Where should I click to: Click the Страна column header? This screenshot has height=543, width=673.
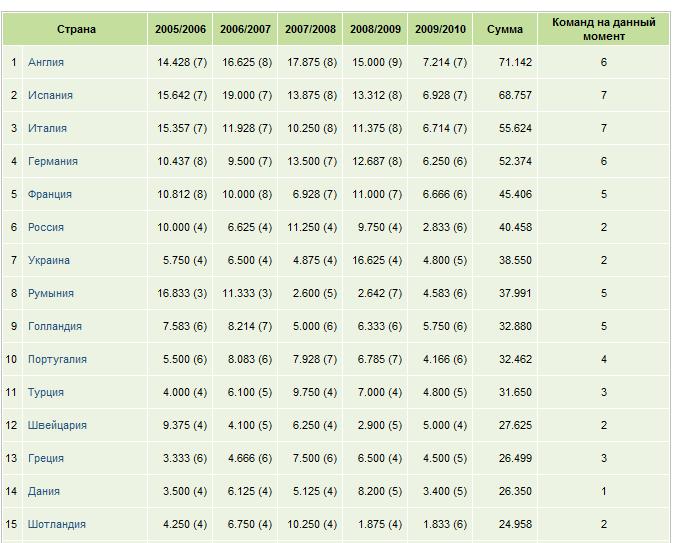pyautogui.click(x=76, y=29)
